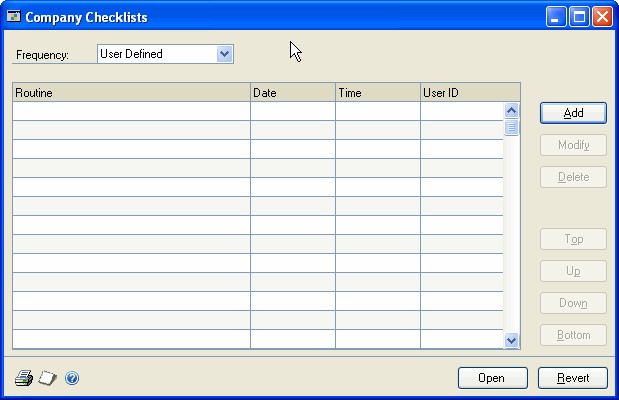The height and width of the screenshot is (400, 619).
Task: Click the Routine column header
Action: [131, 92]
